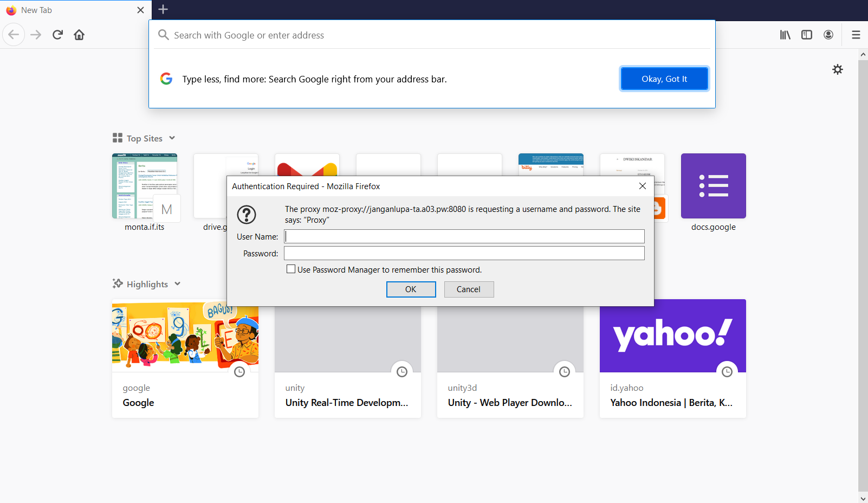
Task: Go forward with the forward arrow
Action: pos(36,35)
